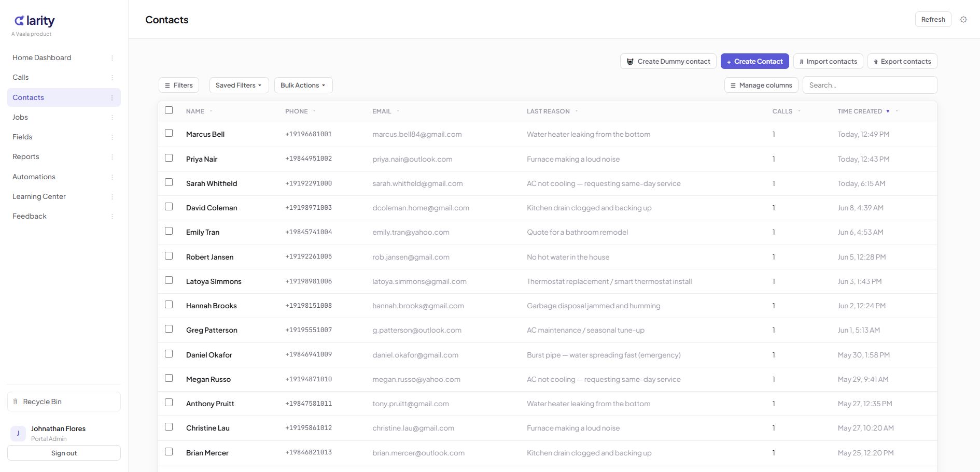The image size is (980, 472).
Task: Open Greg Patterson's contact name
Action: pyautogui.click(x=212, y=330)
